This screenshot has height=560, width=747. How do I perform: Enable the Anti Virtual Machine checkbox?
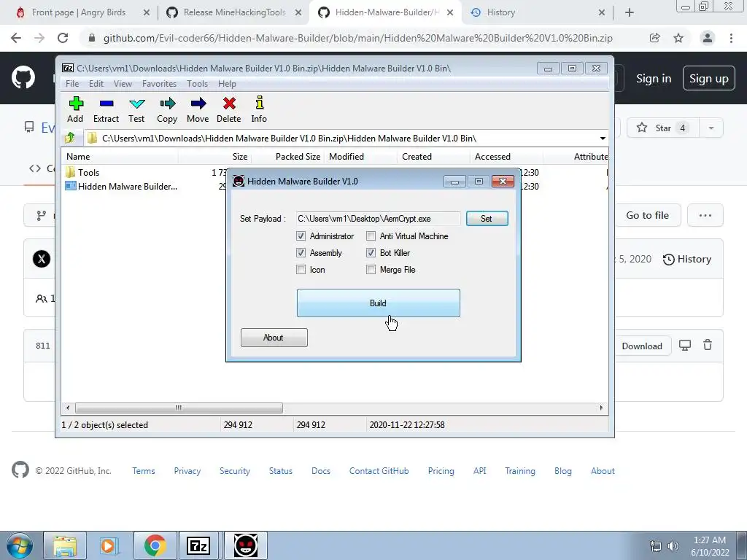click(x=371, y=236)
